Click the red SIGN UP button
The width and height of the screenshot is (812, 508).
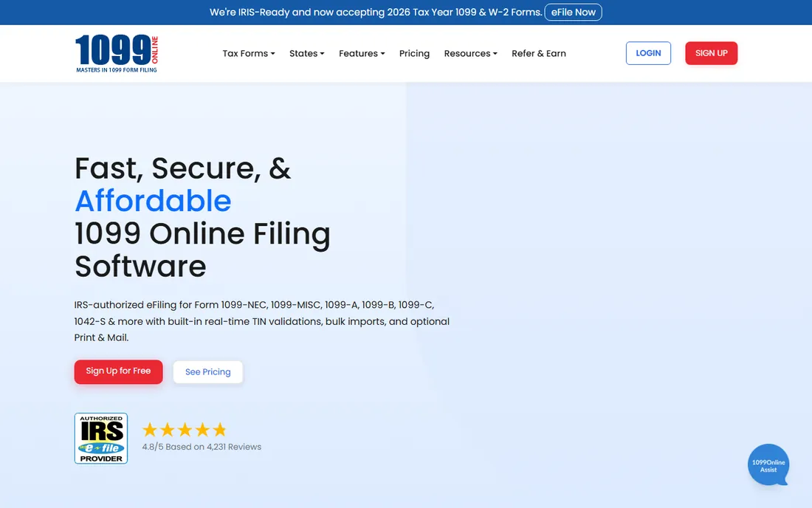[x=711, y=53]
